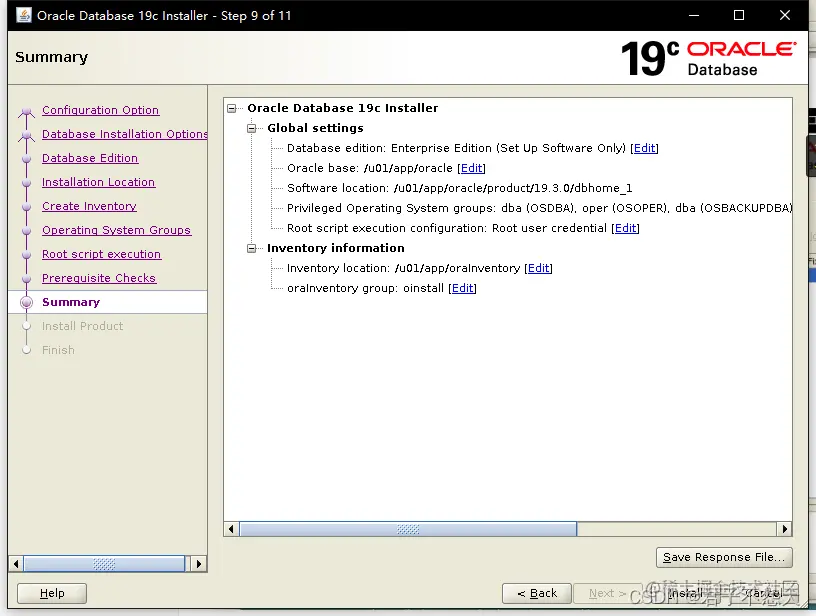Open the Database Edition step

pos(90,158)
